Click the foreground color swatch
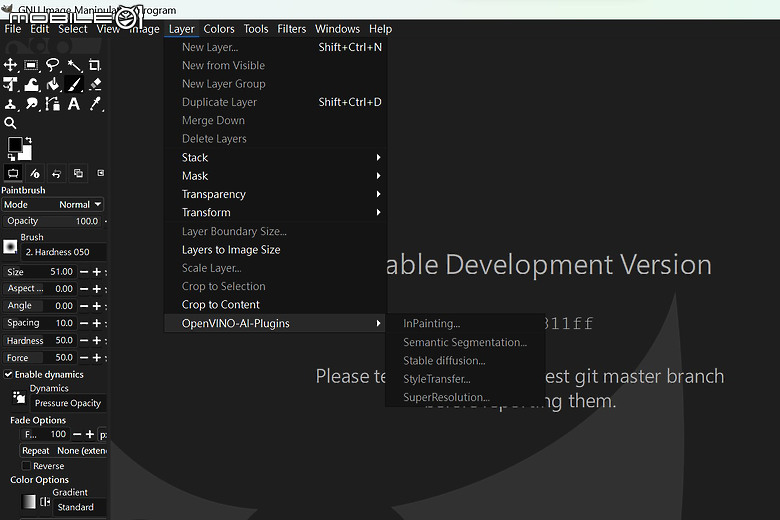 [15, 145]
